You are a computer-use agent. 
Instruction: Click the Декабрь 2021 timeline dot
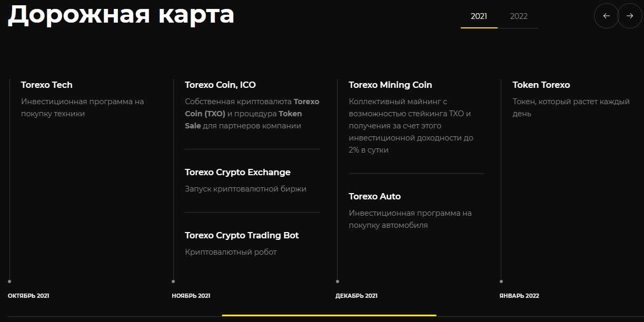point(338,281)
